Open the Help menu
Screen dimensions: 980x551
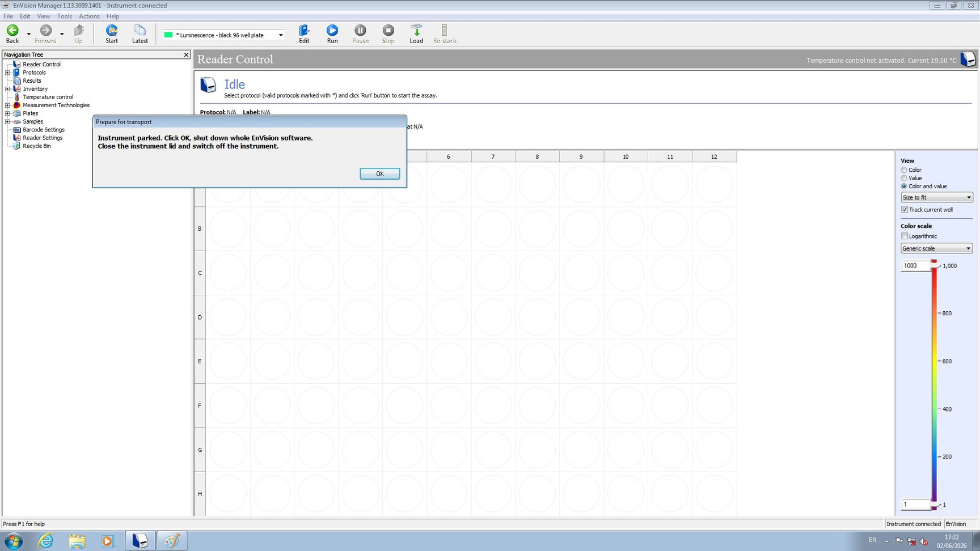(x=113, y=16)
